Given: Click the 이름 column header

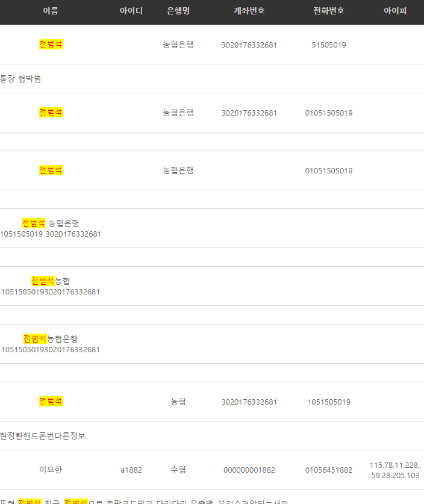Looking at the screenshot, I should [51, 11].
